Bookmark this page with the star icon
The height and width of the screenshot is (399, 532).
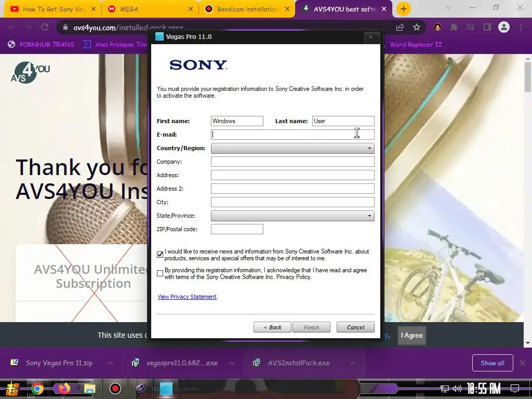click(x=417, y=27)
